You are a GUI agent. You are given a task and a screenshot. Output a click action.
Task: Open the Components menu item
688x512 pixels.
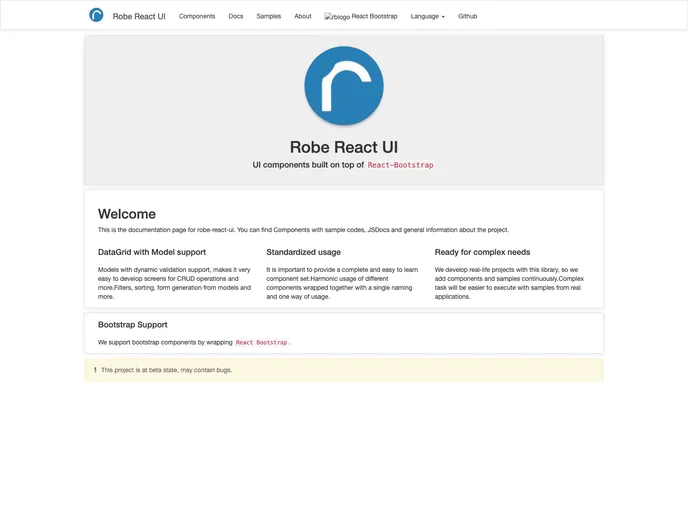[x=197, y=16]
